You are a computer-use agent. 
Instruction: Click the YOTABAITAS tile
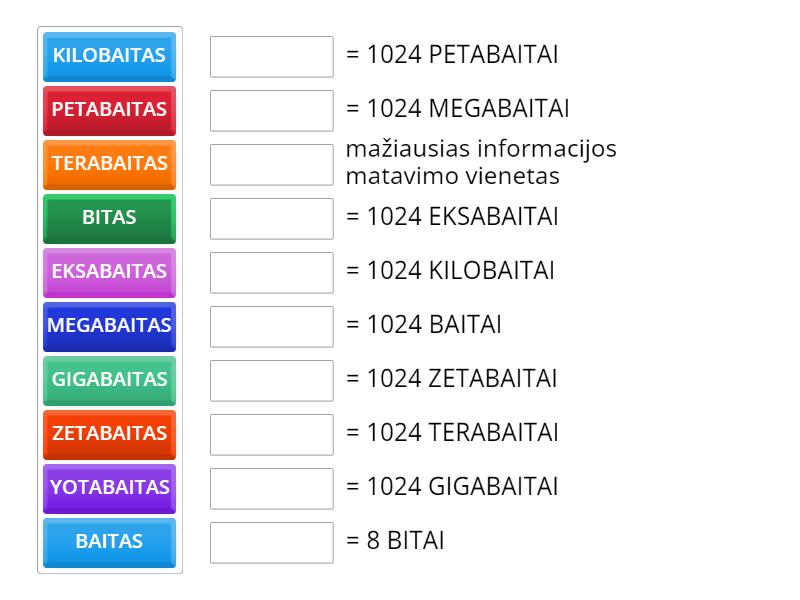(x=108, y=488)
